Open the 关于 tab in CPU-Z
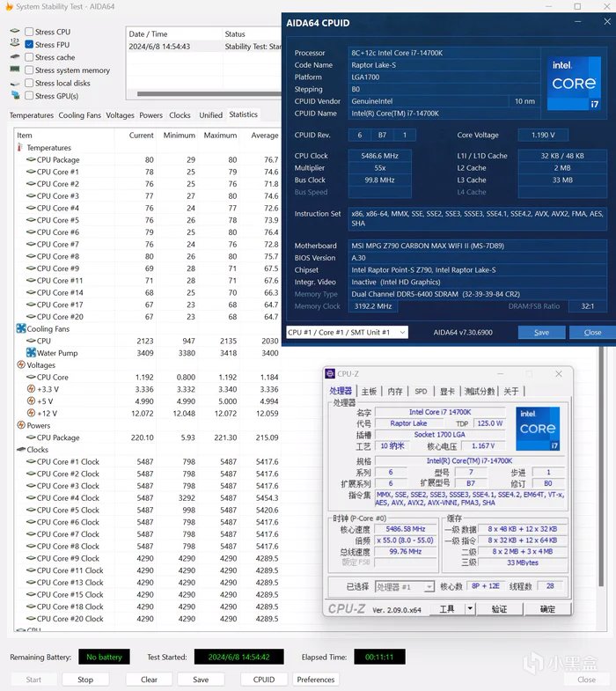This screenshot has width=616, height=691. (511, 392)
